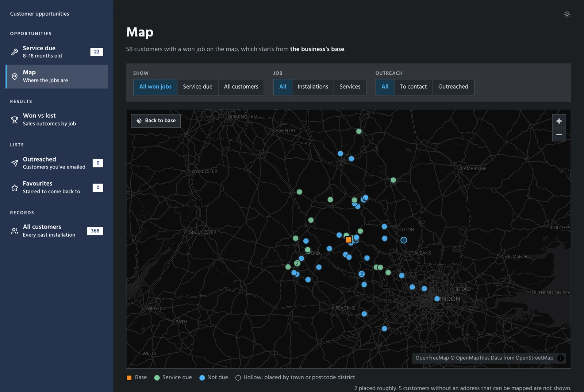Click the star icon for Favourites
Image resolution: width=584 pixels, height=392 pixels.
click(x=15, y=187)
